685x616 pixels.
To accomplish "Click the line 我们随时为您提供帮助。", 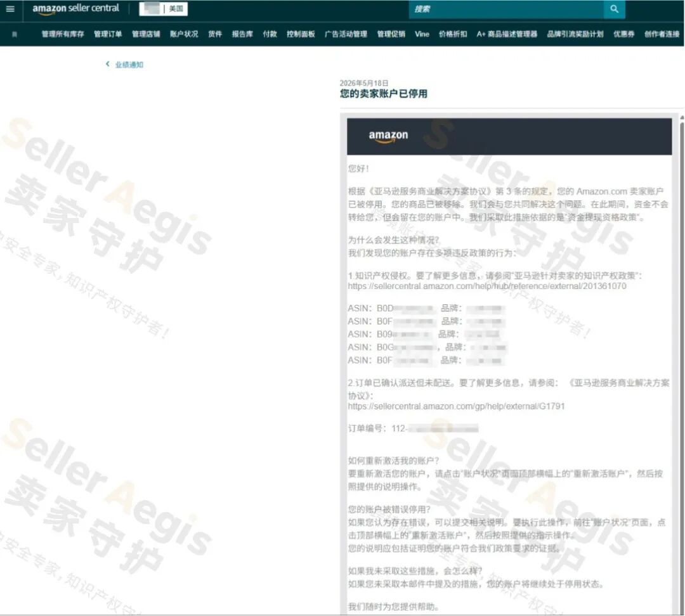I will click(394, 607).
